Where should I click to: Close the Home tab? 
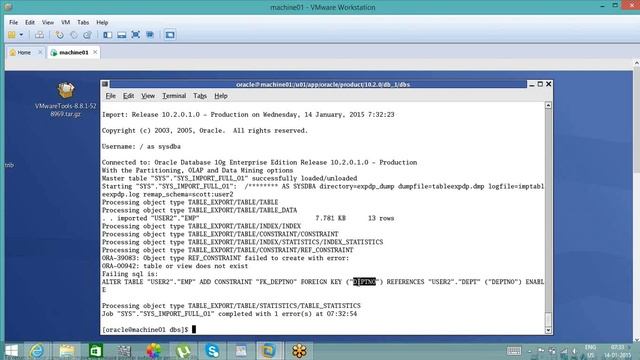coord(40,52)
